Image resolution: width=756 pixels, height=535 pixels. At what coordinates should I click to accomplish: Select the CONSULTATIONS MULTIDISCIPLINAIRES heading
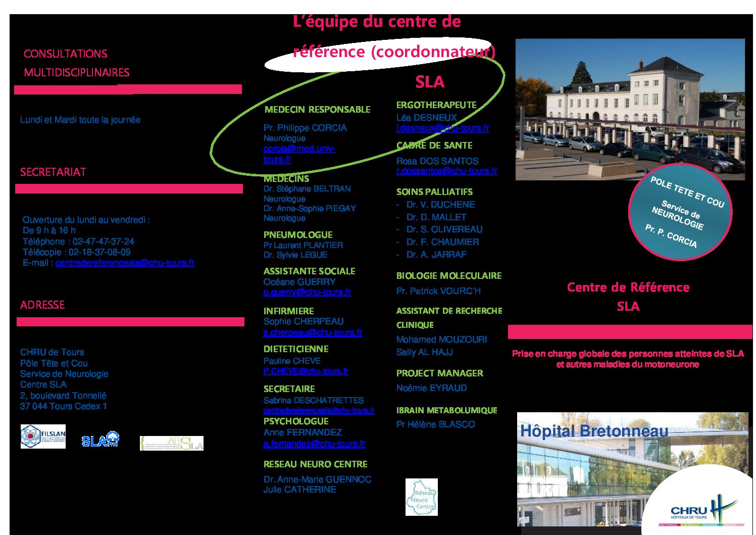click(76, 63)
